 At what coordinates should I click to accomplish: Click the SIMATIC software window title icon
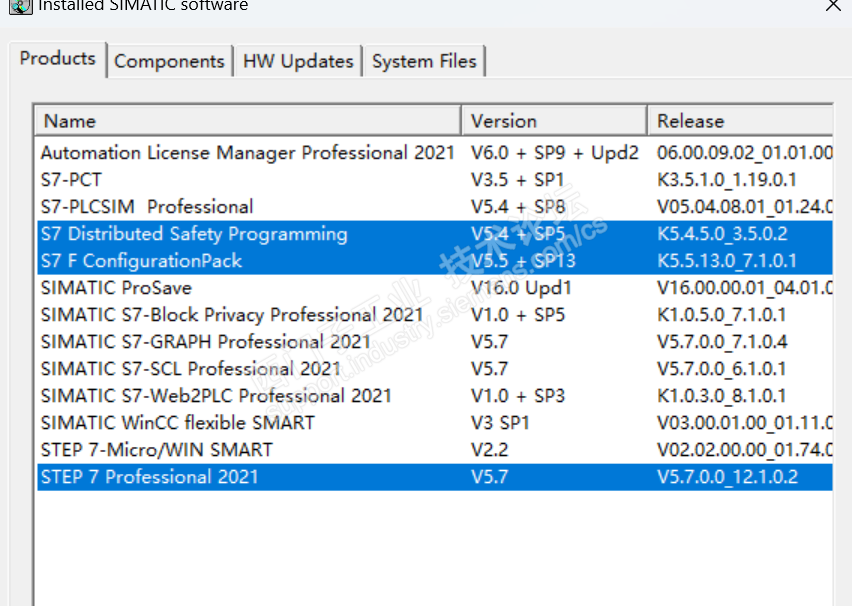(x=19, y=6)
